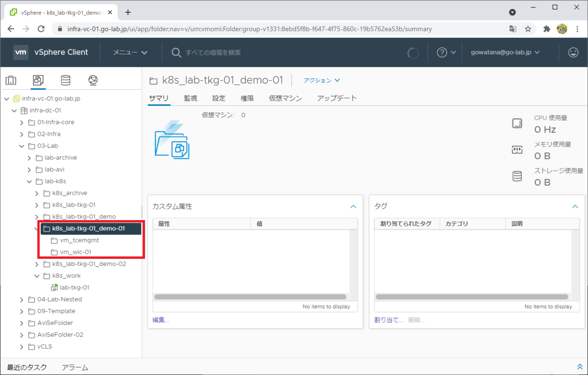Switch to the 仮想マシン tab
This screenshot has height=375, width=588.
click(285, 98)
